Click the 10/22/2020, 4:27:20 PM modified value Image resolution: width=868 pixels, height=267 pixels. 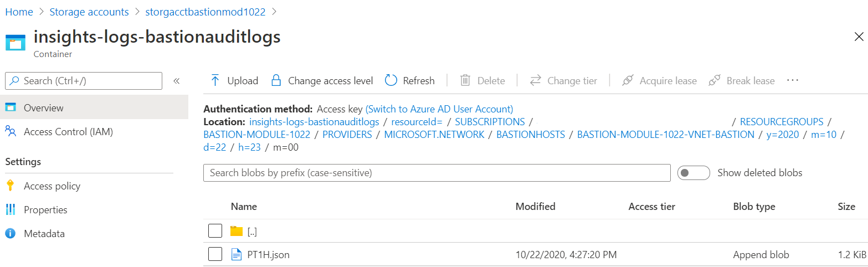coord(566,255)
